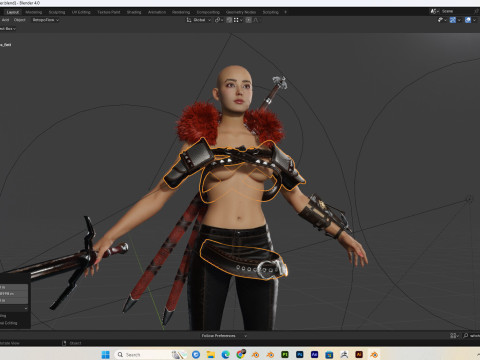Open the Select Box tool dropdown
The width and height of the screenshot is (480, 360).
(x=8, y=29)
